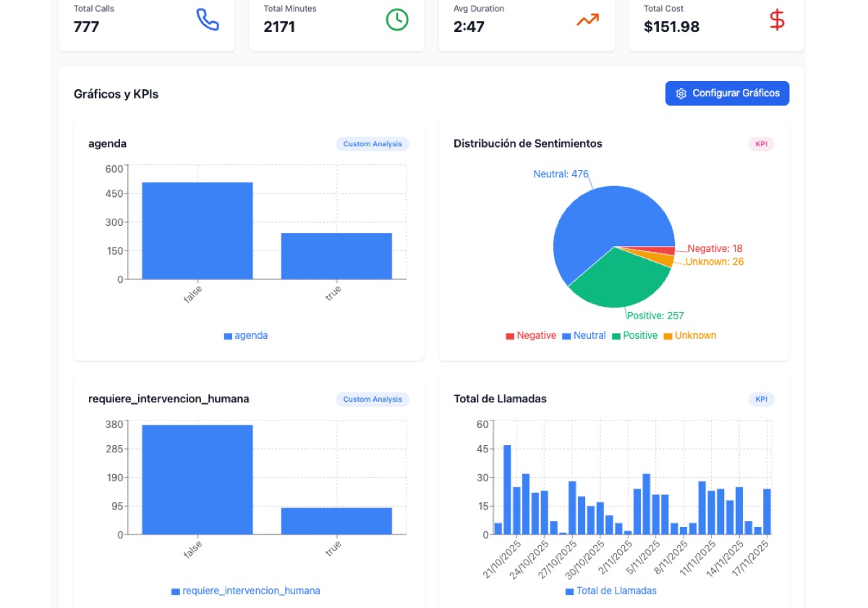This screenshot has height=608, width=868.
Task: Toggle the Negative legend entry in pie chart
Action: (x=531, y=336)
